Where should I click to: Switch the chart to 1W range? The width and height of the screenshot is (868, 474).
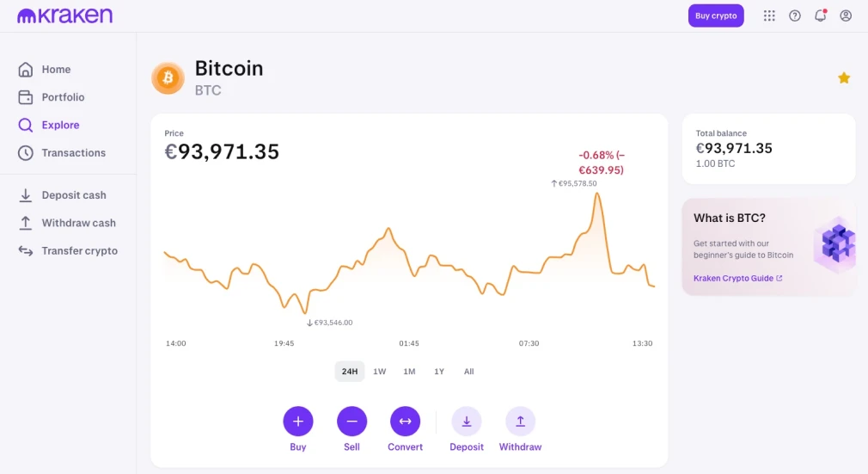tap(380, 372)
